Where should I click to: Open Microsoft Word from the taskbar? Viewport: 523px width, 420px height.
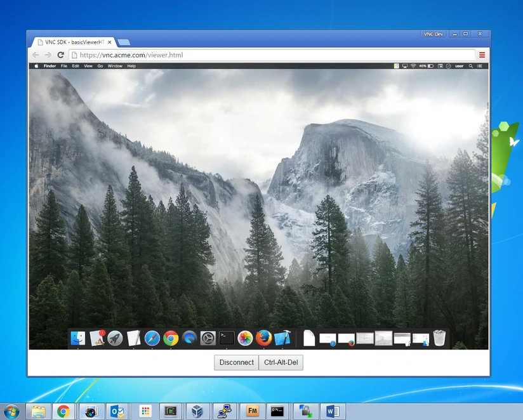point(333,412)
